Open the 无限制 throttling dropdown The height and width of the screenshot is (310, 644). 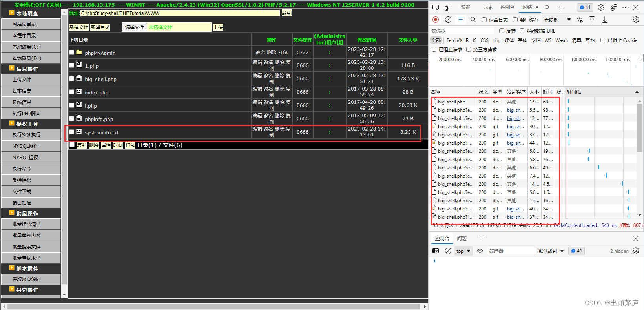pyautogui.click(x=557, y=20)
